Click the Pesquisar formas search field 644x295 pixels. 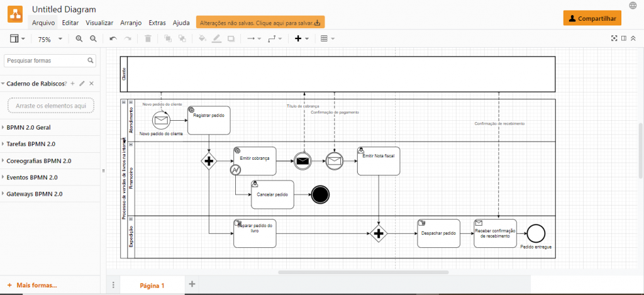(x=46, y=61)
